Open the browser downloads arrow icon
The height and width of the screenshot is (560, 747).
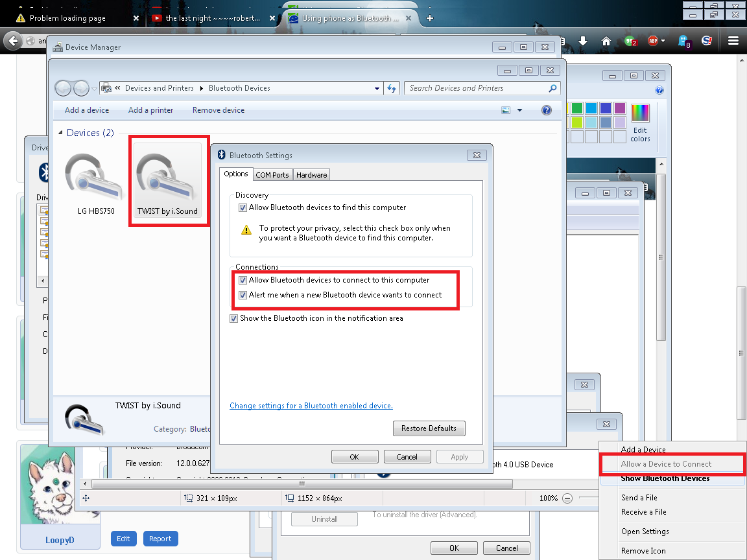coord(583,41)
